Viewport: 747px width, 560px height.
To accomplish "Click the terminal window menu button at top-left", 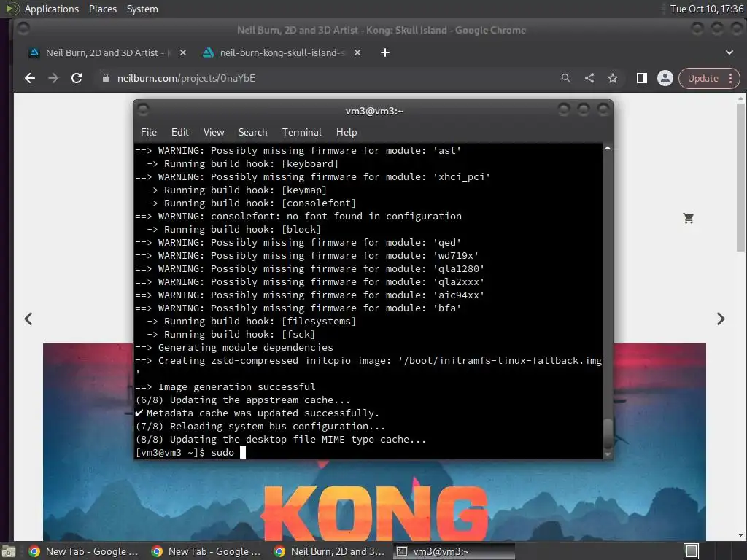I will 143,110.
